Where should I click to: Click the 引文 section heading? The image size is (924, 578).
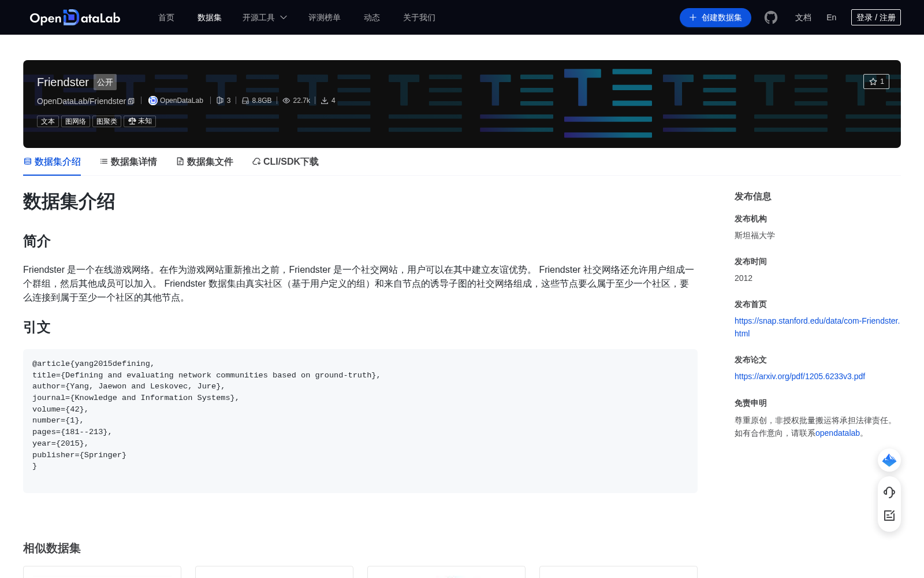pos(37,327)
